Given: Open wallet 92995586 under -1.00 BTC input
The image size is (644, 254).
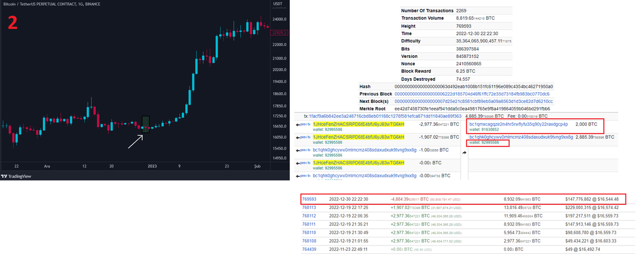Looking at the screenshot, I should (328, 155).
